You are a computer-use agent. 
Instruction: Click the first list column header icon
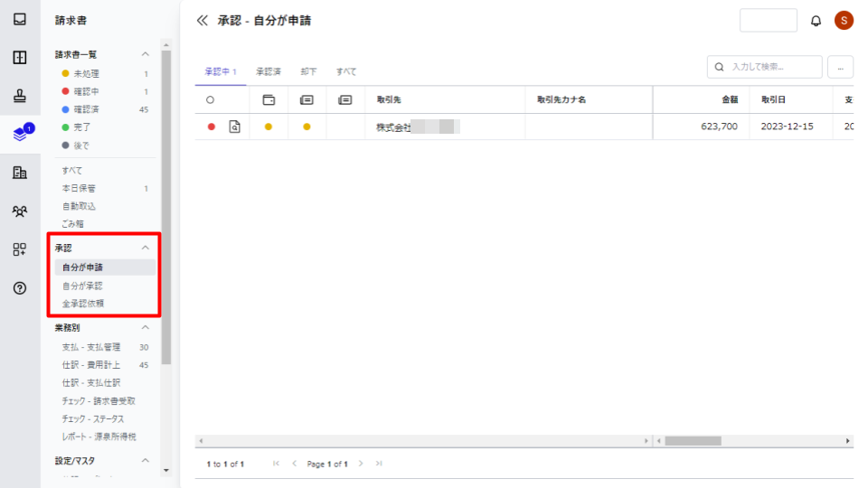[x=307, y=100]
